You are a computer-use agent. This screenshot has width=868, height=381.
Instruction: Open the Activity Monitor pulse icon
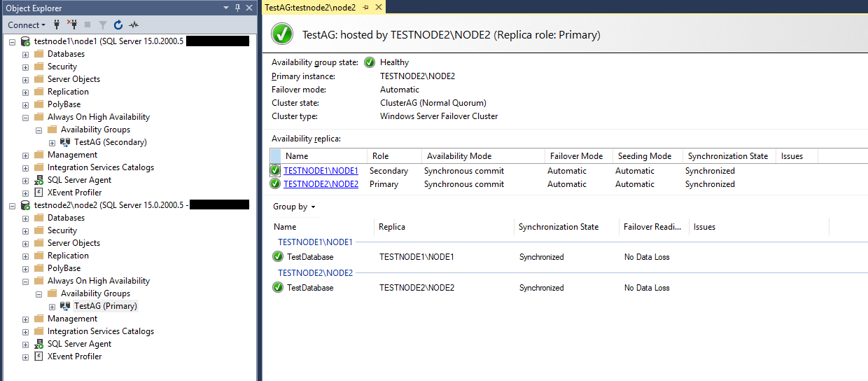coord(133,25)
